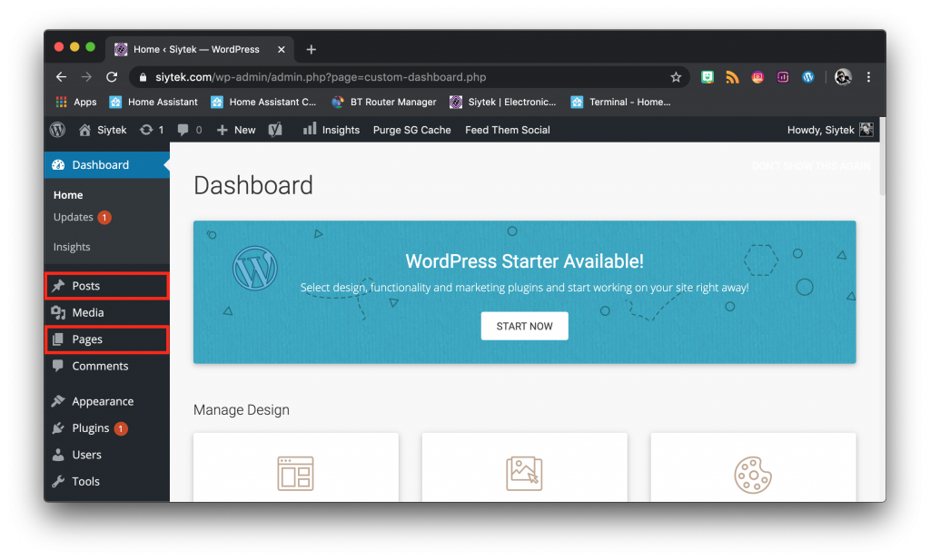Screen dimensions: 930x560
Task: Select Dashboard in the sidebar
Action: 107,165
